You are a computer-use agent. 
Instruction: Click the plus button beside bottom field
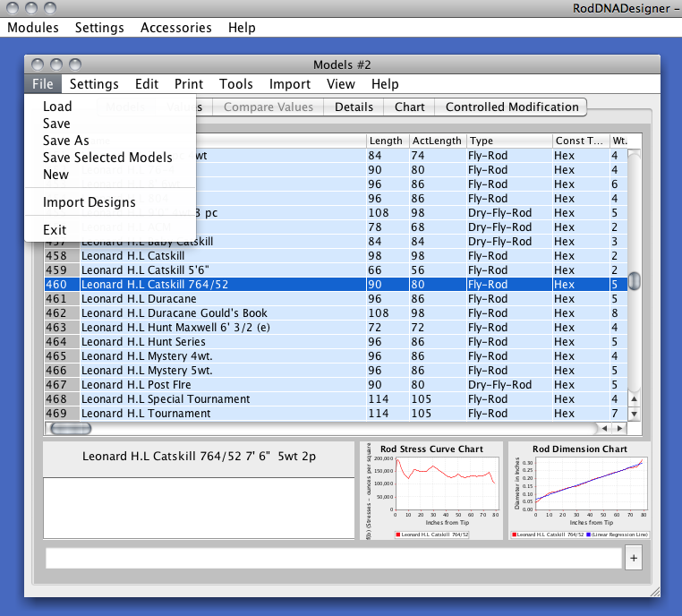634,558
